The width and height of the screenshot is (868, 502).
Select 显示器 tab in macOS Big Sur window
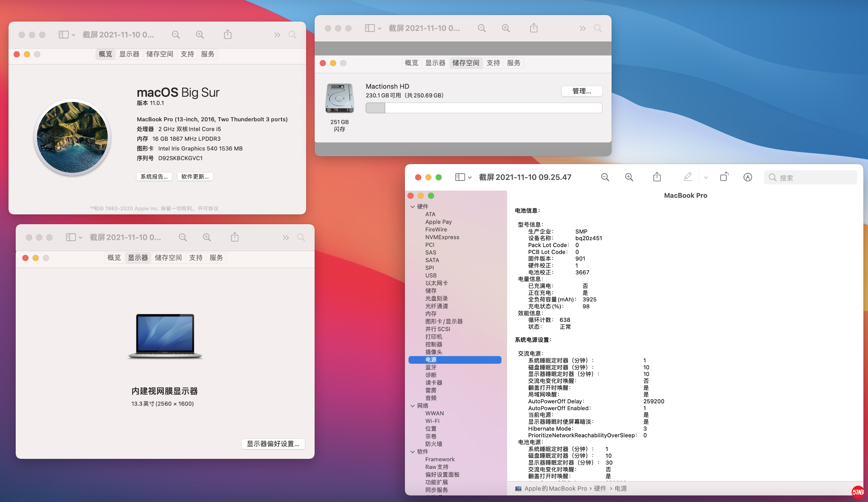pos(129,54)
